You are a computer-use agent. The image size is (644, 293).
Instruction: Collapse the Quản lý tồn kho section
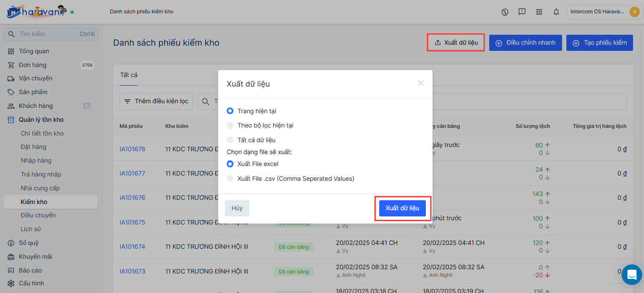[41, 119]
